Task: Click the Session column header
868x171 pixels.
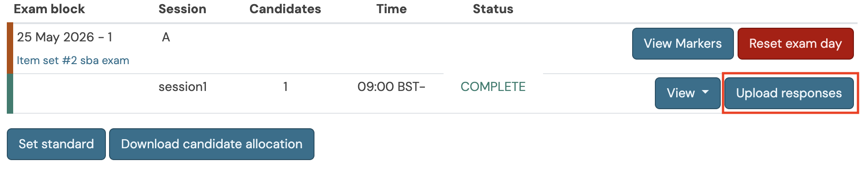Action: [x=182, y=9]
